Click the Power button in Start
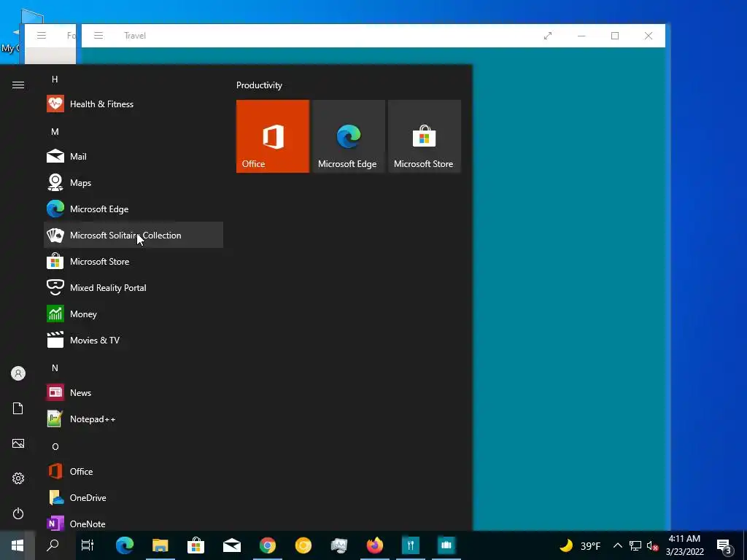Screen dimensions: 747x560 [18, 513]
